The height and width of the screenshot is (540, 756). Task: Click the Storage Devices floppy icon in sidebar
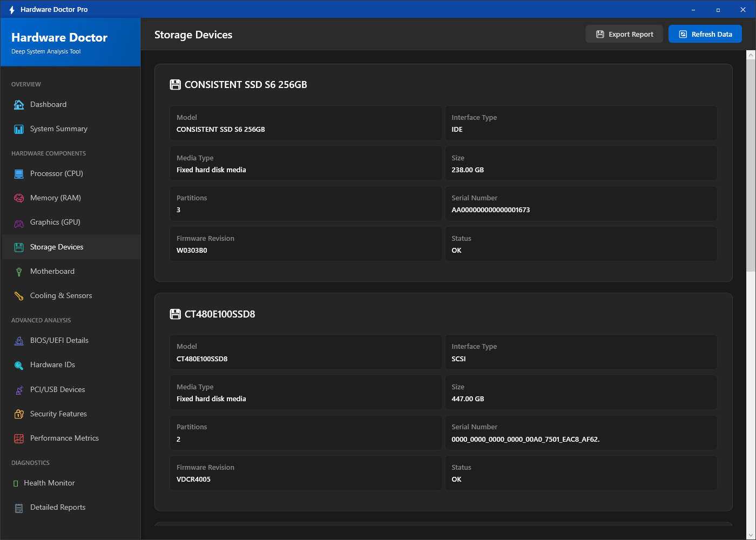19,247
